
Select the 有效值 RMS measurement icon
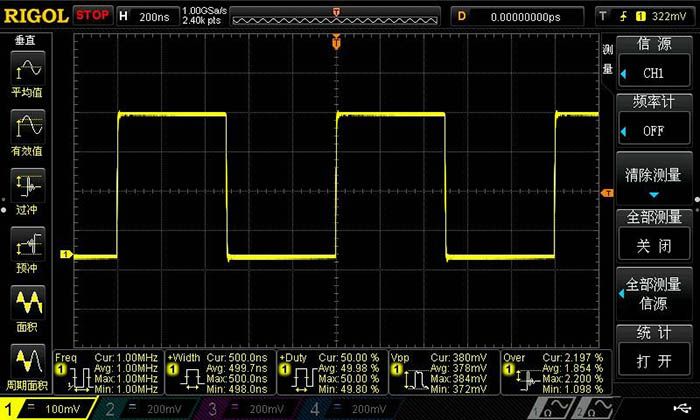(x=29, y=134)
